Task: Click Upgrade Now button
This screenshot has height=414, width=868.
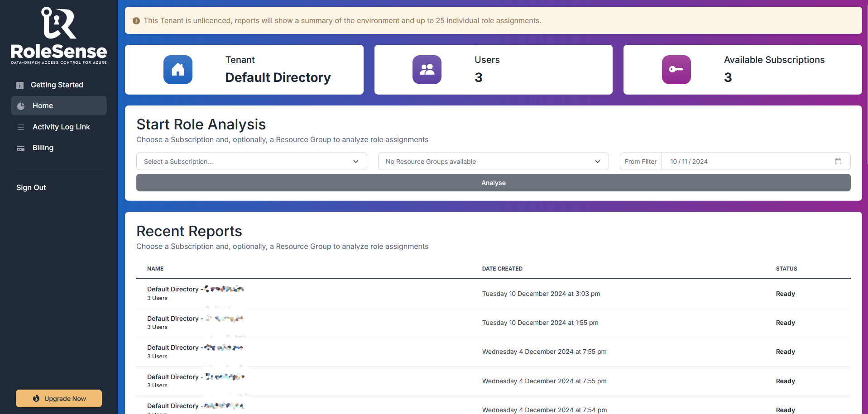Action: pos(59,399)
